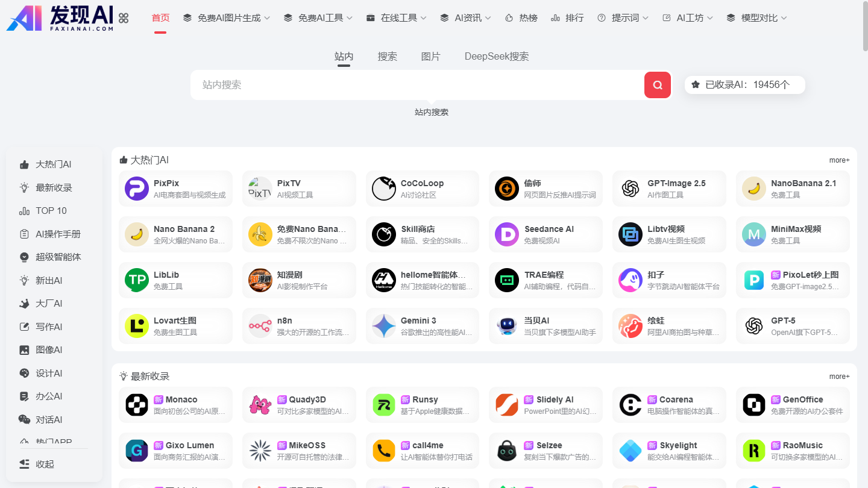Open the 提示词 dropdown
Screen dimensions: 868x488
623,18
